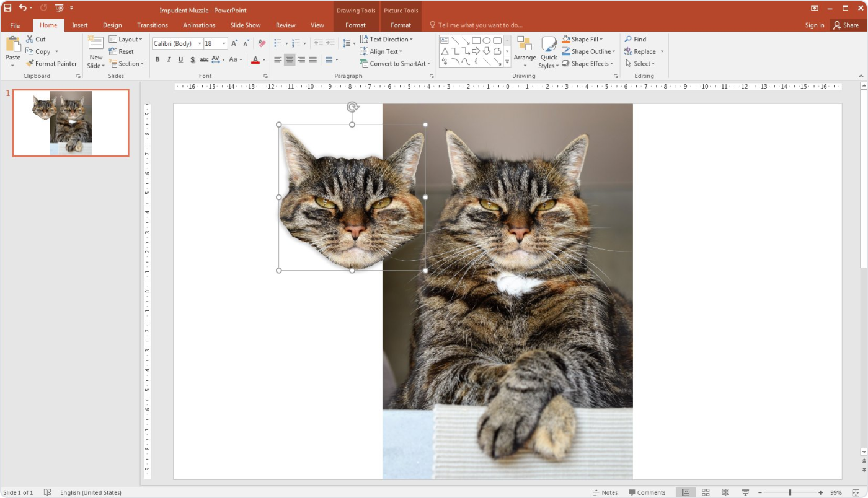Image resolution: width=868 pixels, height=498 pixels.
Task: Open Quick Styles
Action: [548, 51]
